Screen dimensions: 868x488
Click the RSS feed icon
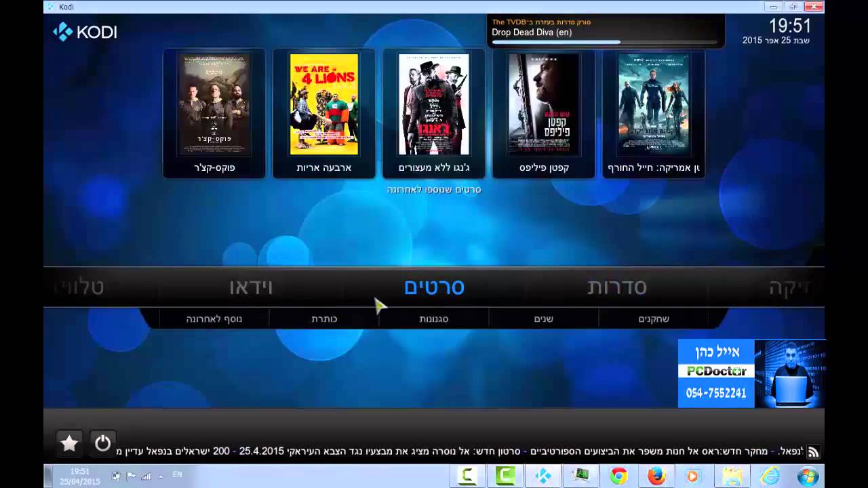[813, 452]
